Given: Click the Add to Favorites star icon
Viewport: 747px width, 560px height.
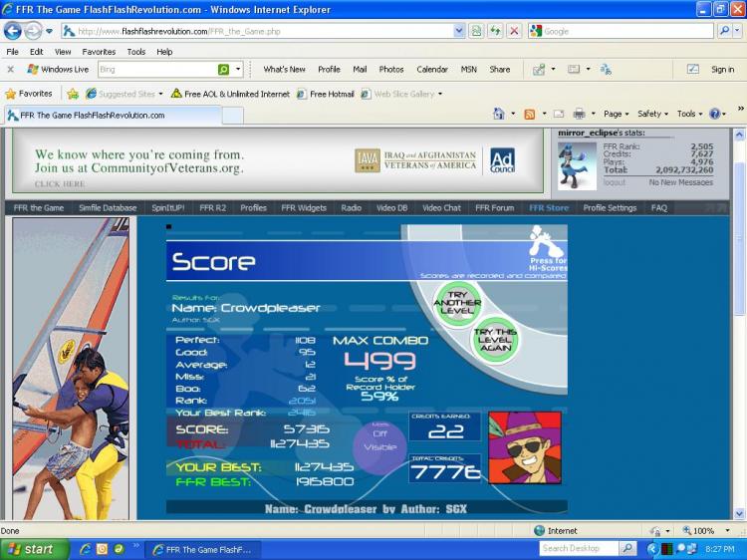Looking at the screenshot, I should (x=73, y=94).
